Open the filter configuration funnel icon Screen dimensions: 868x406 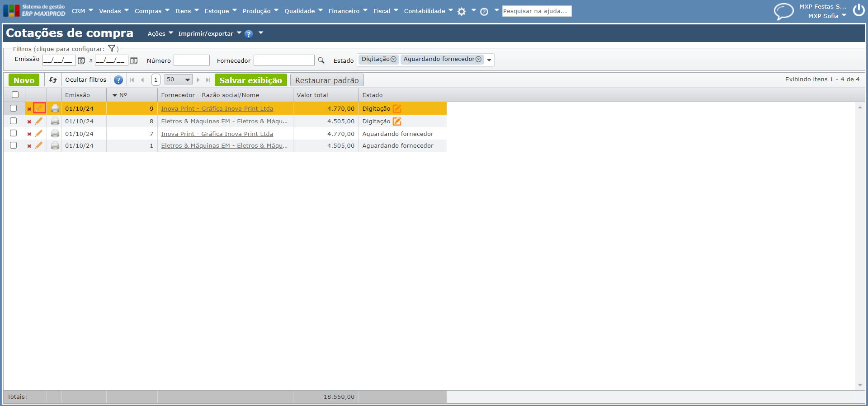coord(112,48)
